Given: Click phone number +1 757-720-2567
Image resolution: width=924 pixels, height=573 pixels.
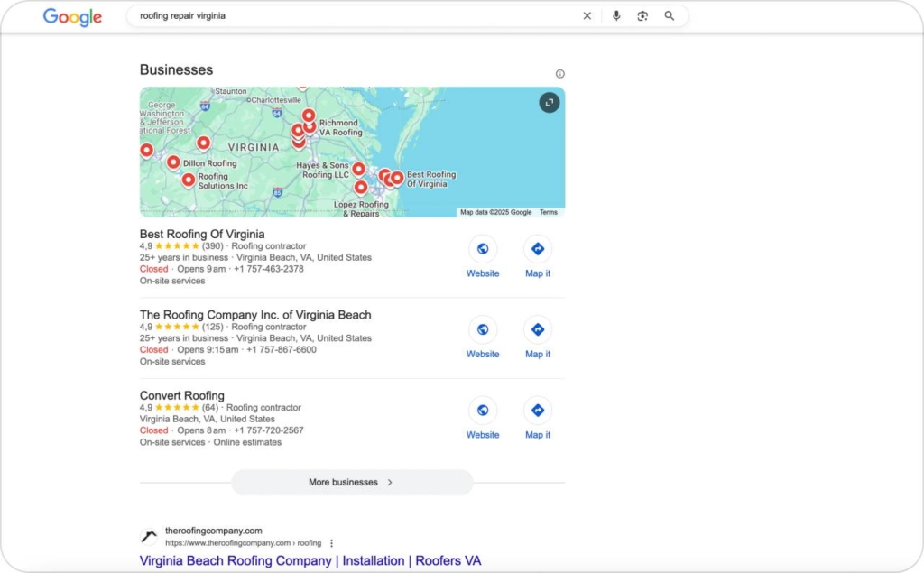Looking at the screenshot, I should click(x=269, y=430).
